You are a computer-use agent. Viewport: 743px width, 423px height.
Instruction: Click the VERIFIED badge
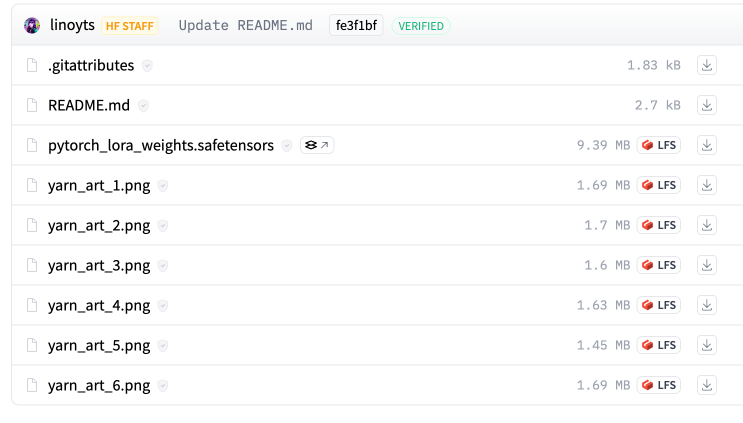[421, 26]
